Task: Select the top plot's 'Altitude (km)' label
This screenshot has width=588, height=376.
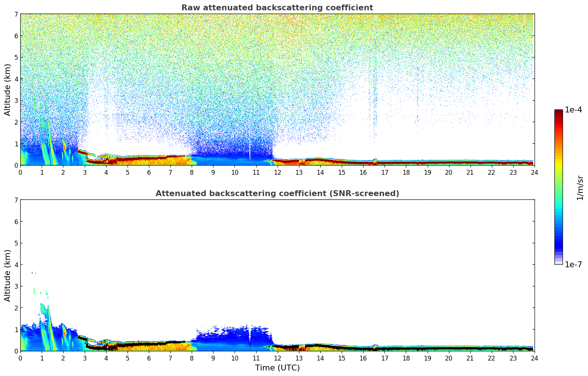Action: point(8,90)
